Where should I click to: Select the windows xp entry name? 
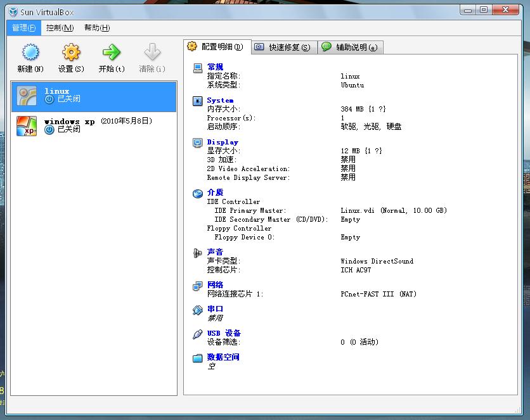pos(69,122)
